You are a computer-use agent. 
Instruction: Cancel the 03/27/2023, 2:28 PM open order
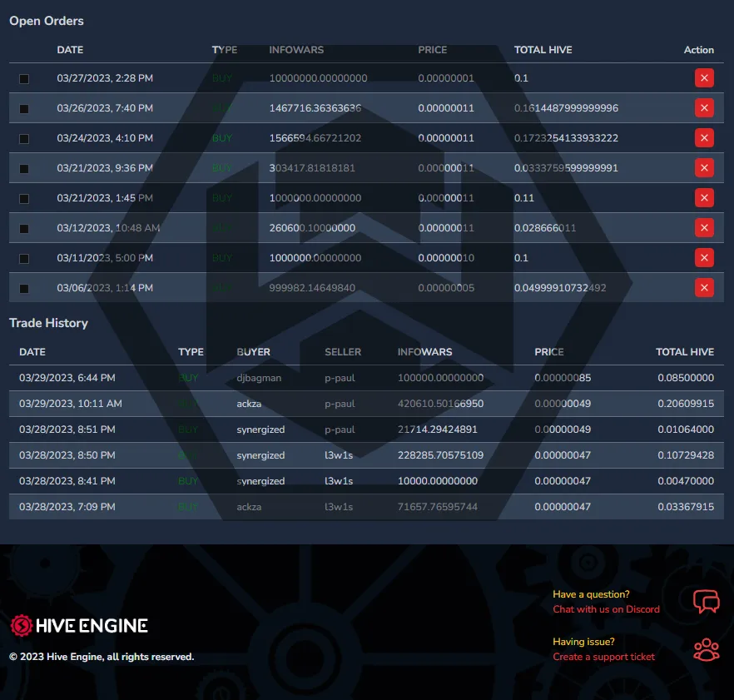(x=704, y=78)
